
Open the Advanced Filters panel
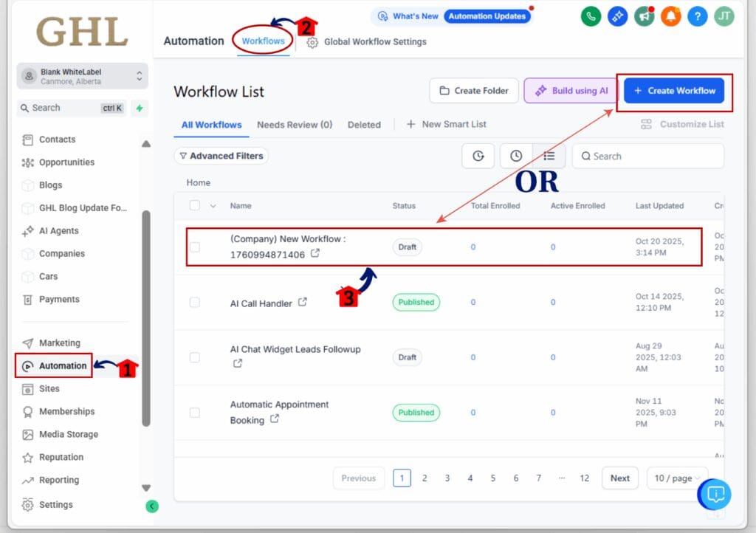click(221, 156)
